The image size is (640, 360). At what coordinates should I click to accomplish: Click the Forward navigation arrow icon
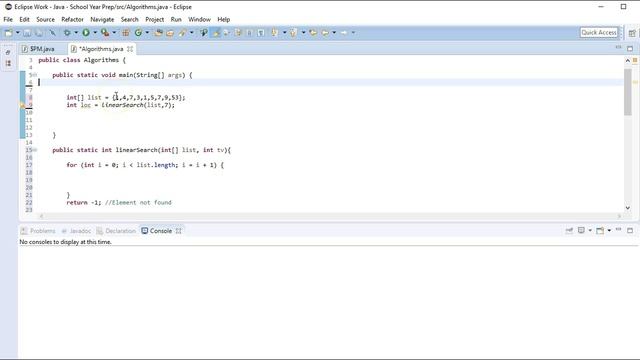coord(344,33)
